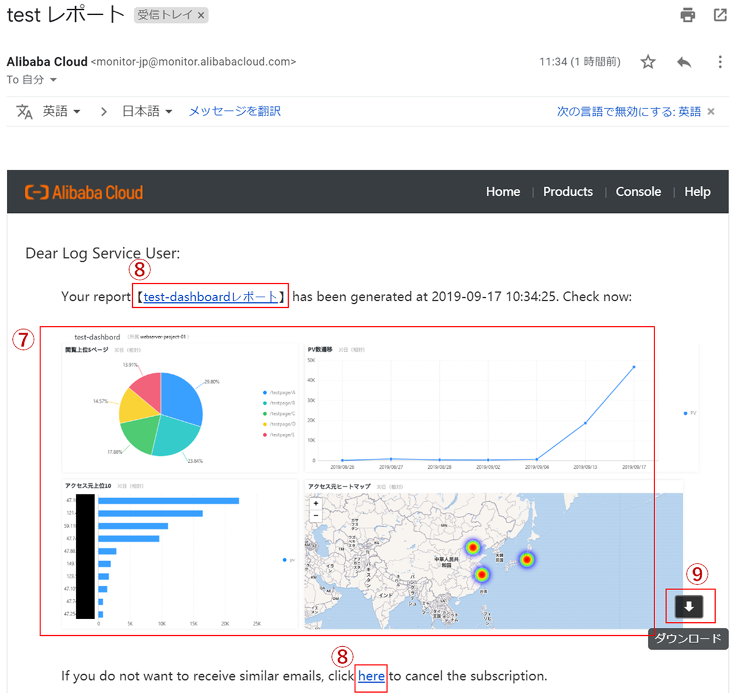Open the 日本語 target language dropdown

(x=147, y=111)
